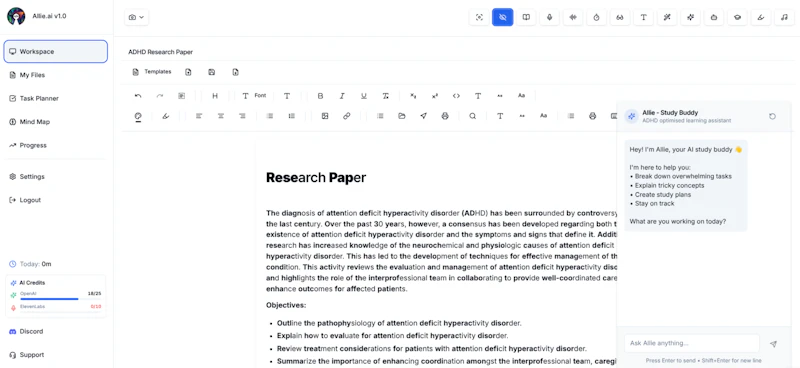Select the magic wand tool in top toolbar
This screenshot has width=800, height=368.
click(667, 17)
